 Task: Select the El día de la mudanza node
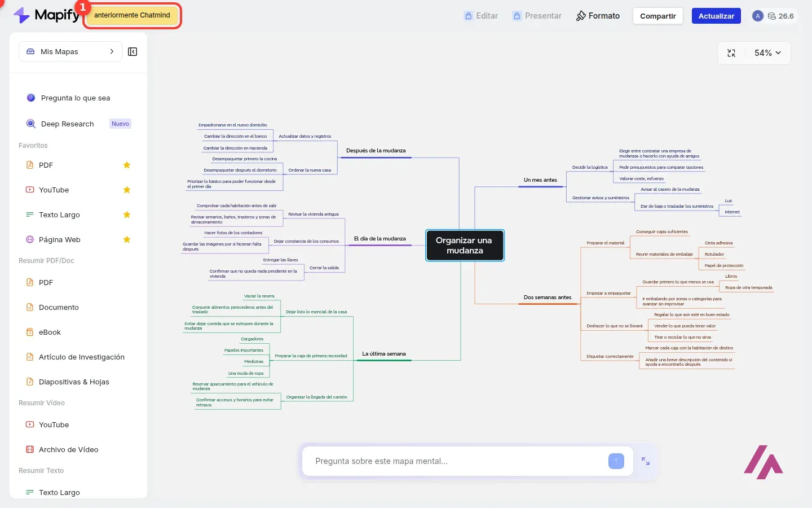coord(380,239)
